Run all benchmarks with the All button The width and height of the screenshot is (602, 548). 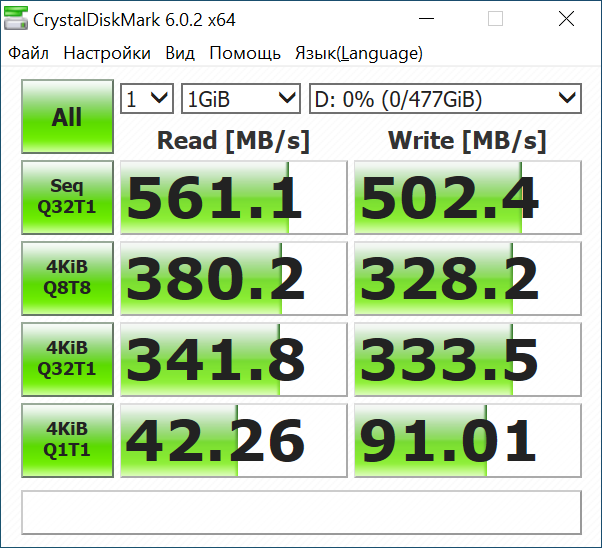pyautogui.click(x=67, y=117)
